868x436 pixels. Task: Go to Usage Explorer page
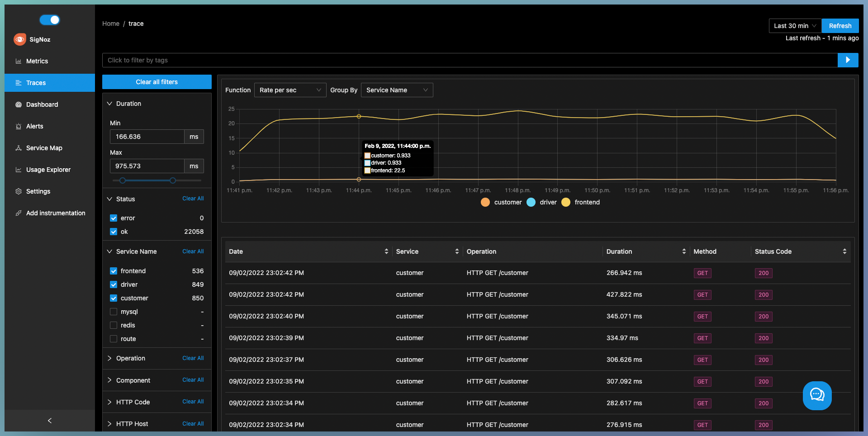tap(48, 170)
